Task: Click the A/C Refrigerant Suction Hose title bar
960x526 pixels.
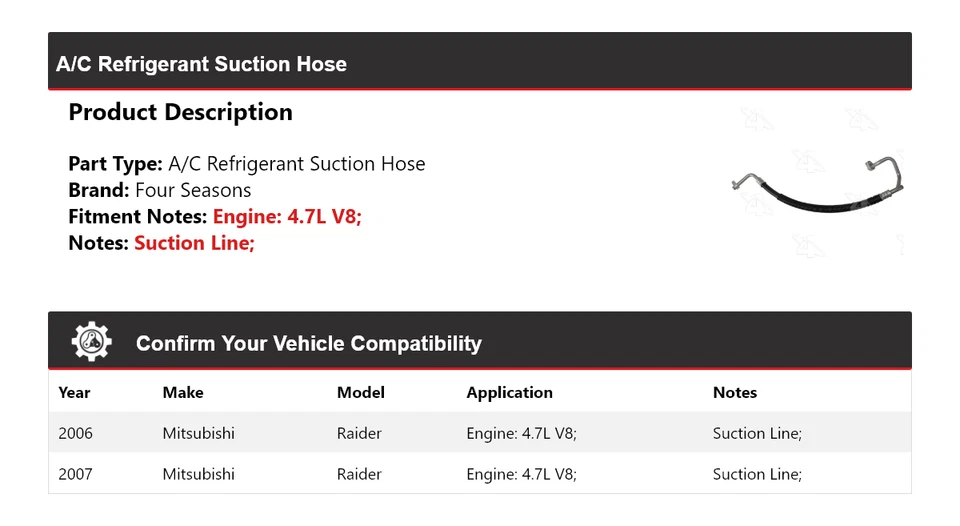Action: click(201, 64)
